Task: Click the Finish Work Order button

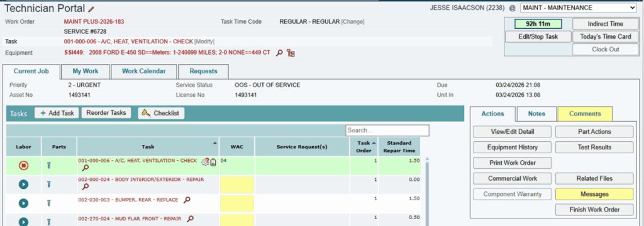Action: tap(594, 210)
